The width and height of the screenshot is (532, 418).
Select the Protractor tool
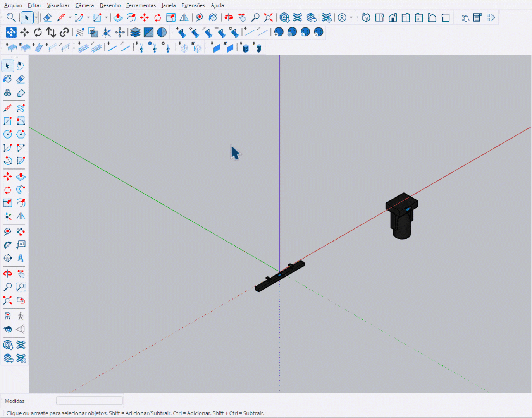7,245
